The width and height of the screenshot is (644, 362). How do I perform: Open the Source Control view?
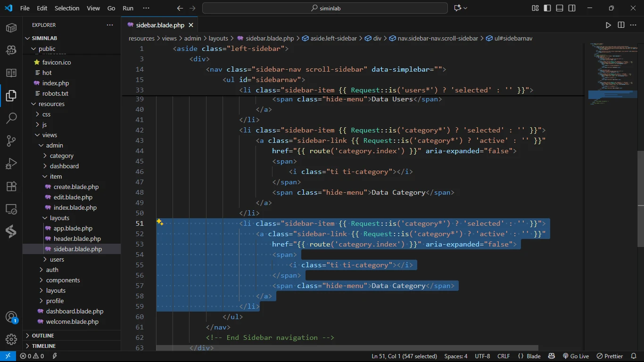point(11,141)
